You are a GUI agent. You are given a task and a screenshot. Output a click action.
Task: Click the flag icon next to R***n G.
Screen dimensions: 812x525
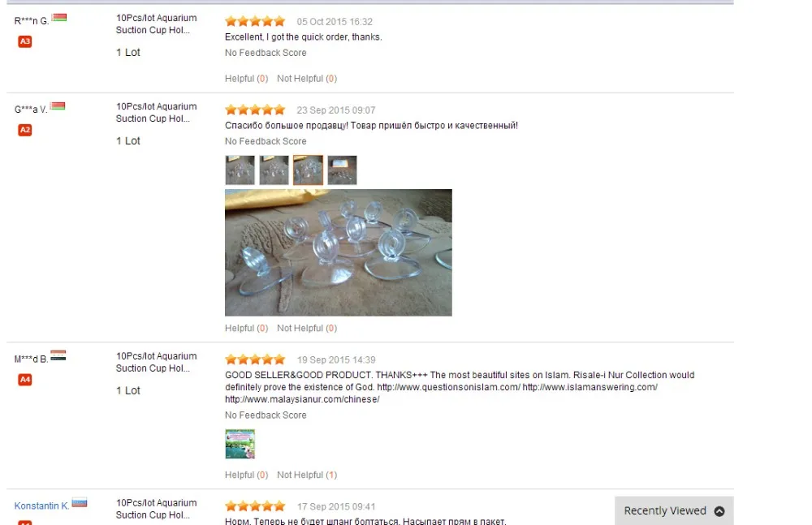coord(59,18)
